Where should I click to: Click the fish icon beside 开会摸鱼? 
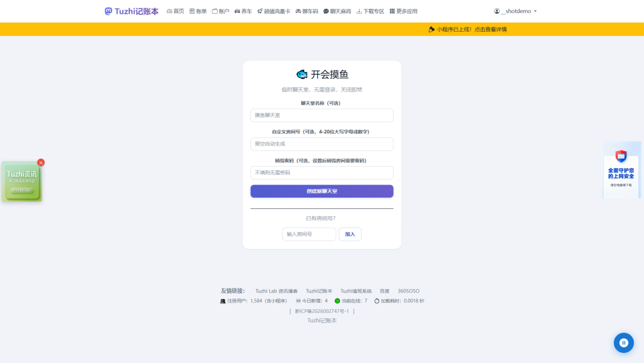point(302,75)
